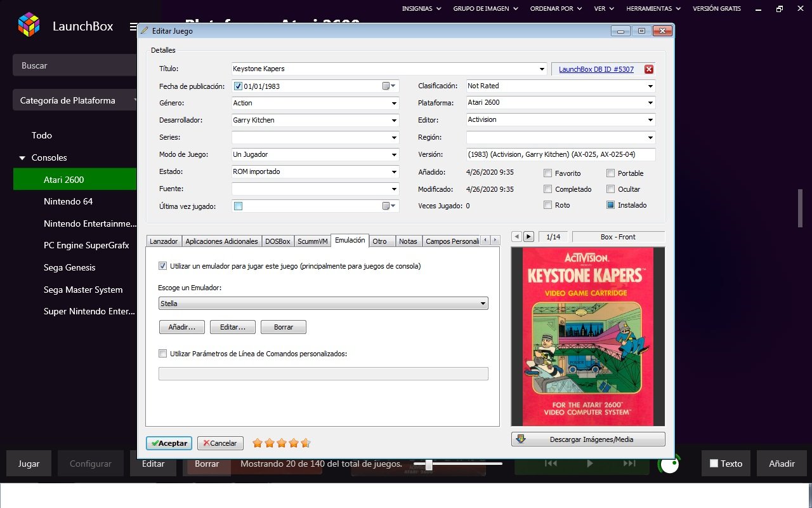Switch to the Lanzador tab
Screen dimensions: 812x508
pyautogui.click(x=164, y=241)
